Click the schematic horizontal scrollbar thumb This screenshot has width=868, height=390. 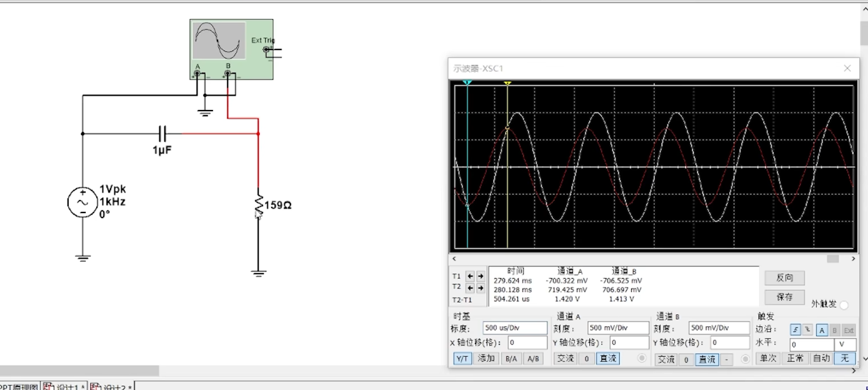click(x=79, y=371)
